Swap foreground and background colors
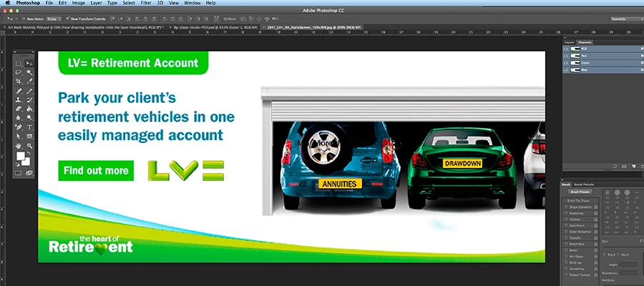This screenshot has height=286, width=644. tap(29, 152)
